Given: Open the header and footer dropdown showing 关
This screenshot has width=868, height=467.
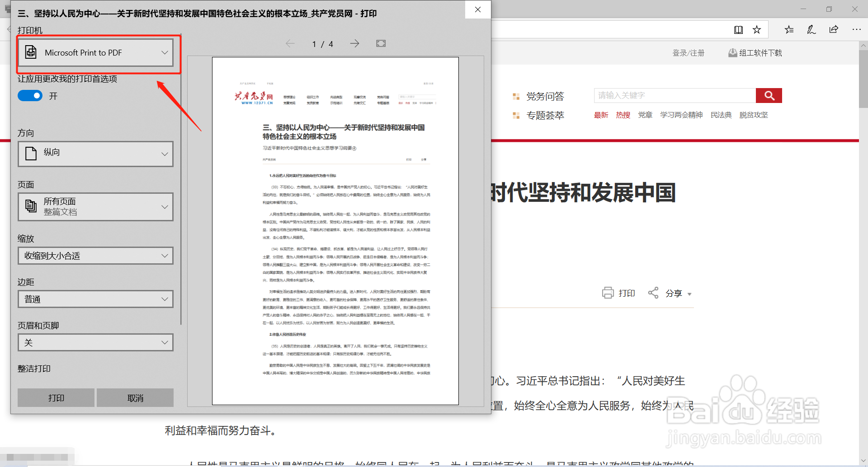Looking at the screenshot, I should click(95, 342).
